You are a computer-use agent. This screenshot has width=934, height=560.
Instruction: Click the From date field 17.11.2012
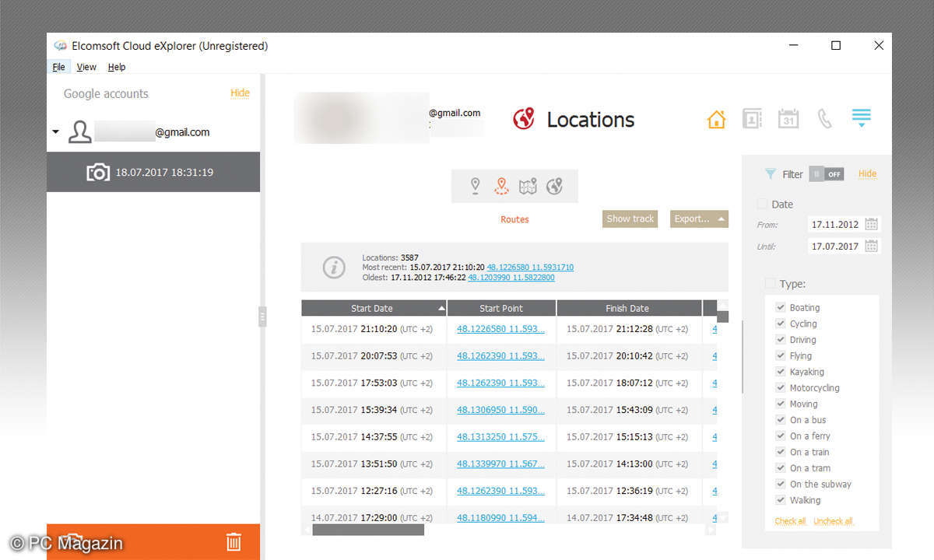835,224
